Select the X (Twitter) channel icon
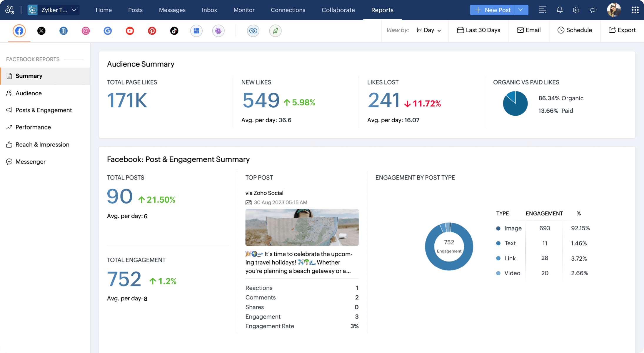644x353 pixels. [x=41, y=31]
